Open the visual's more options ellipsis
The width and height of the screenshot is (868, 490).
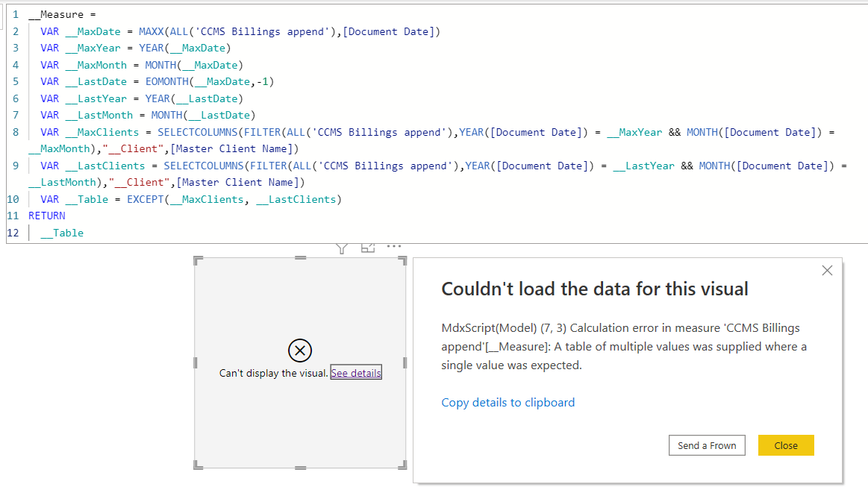coord(393,246)
